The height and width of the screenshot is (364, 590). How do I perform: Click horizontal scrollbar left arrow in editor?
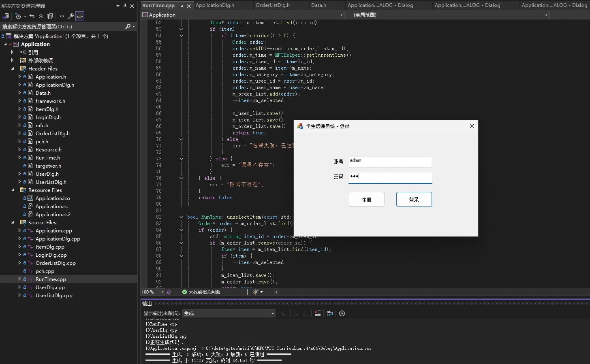coord(276,292)
